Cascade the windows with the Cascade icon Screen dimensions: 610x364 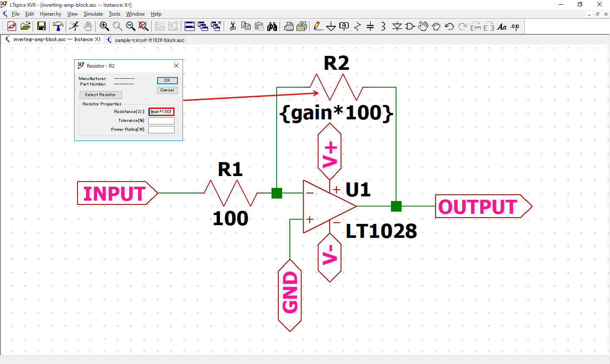[203, 26]
